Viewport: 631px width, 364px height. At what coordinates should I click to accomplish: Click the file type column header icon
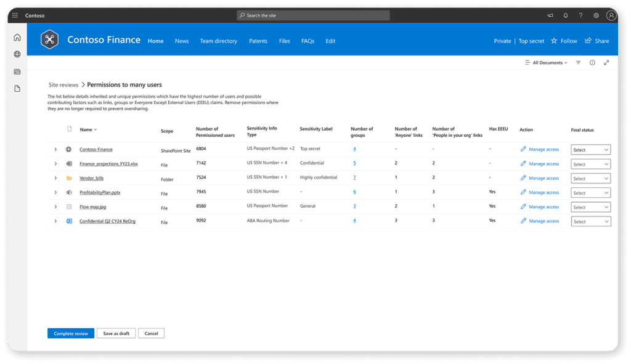point(69,129)
